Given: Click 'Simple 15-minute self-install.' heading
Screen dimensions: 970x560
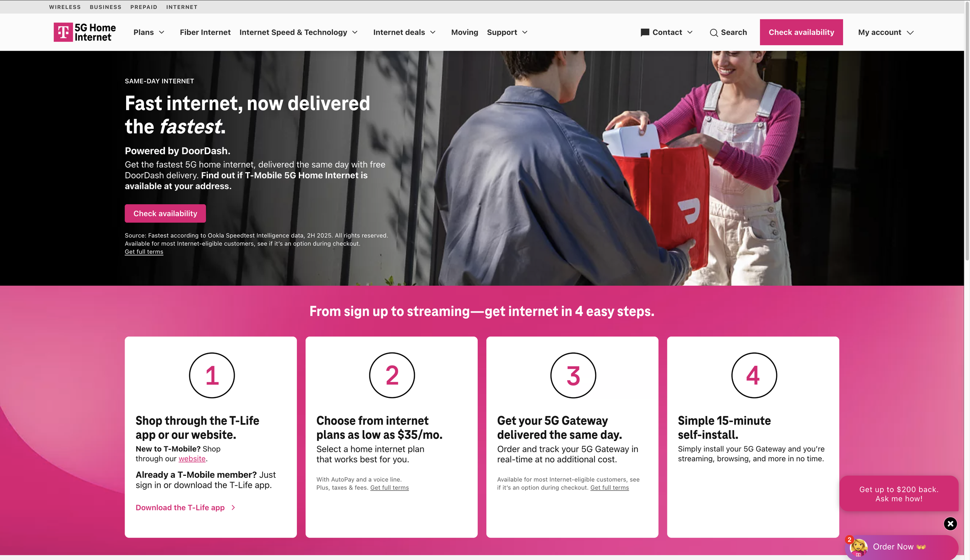Looking at the screenshot, I should tap(724, 428).
